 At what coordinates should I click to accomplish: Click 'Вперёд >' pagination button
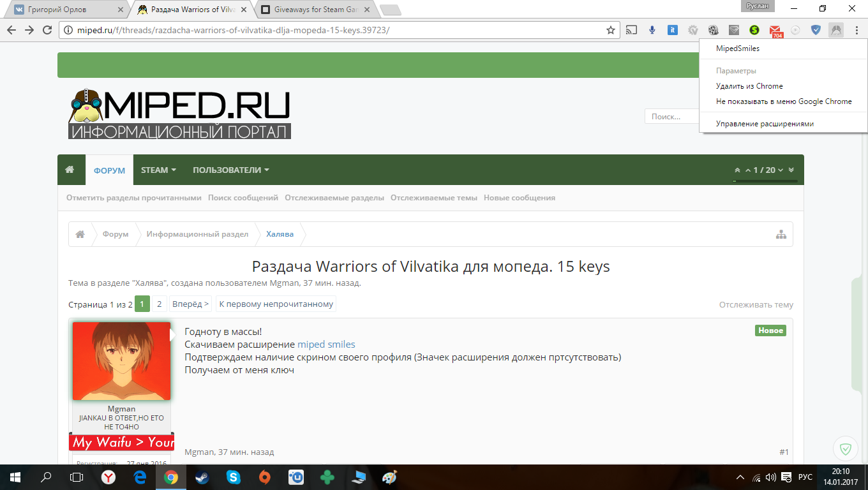(190, 304)
